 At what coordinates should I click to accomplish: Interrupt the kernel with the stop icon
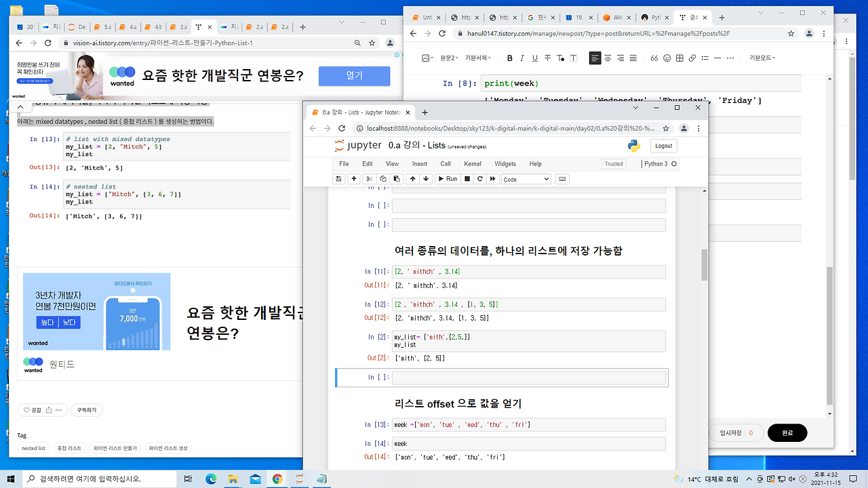(468, 179)
